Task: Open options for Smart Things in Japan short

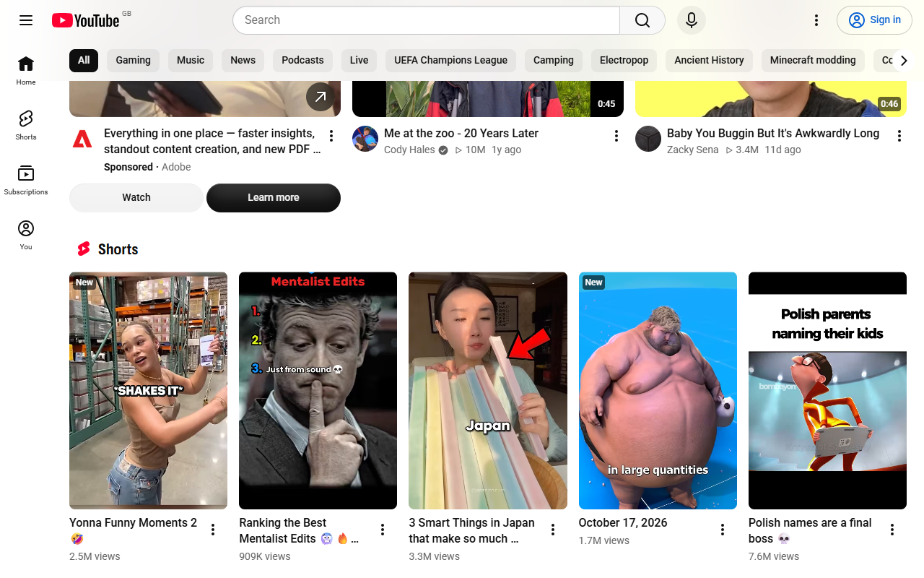Action: click(553, 530)
